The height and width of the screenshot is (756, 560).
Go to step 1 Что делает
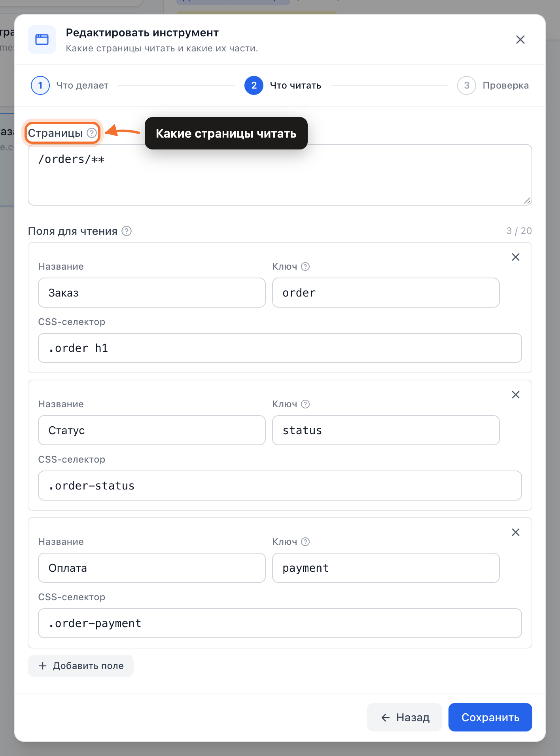(70, 85)
